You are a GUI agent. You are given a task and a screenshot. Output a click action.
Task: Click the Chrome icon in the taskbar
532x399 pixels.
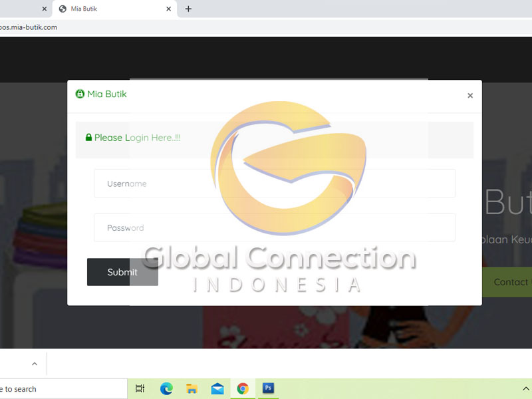pyautogui.click(x=243, y=389)
